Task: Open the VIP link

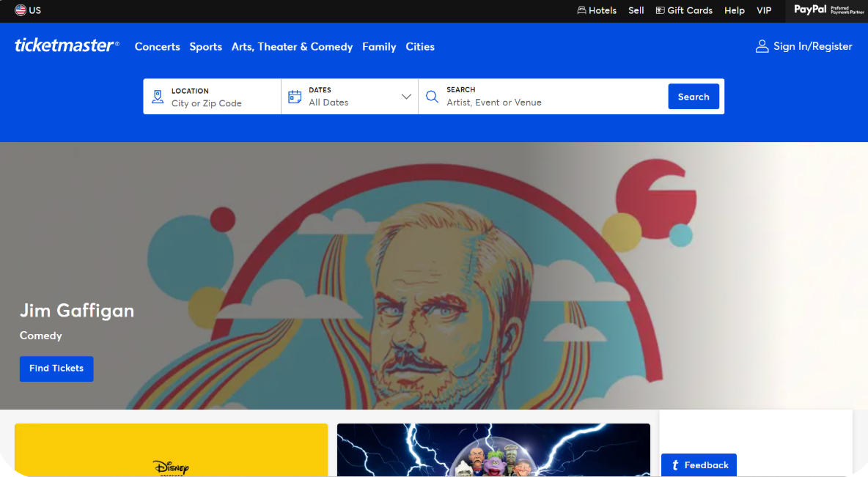Action: [x=764, y=10]
